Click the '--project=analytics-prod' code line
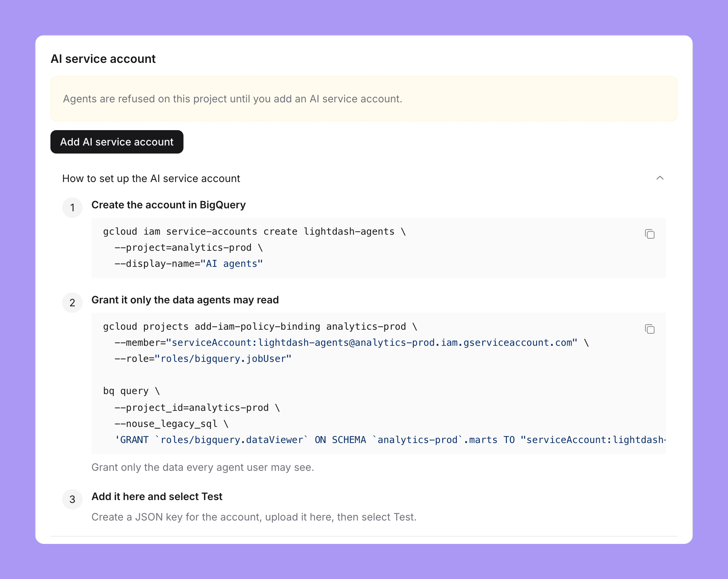The image size is (728, 579). pos(189,247)
